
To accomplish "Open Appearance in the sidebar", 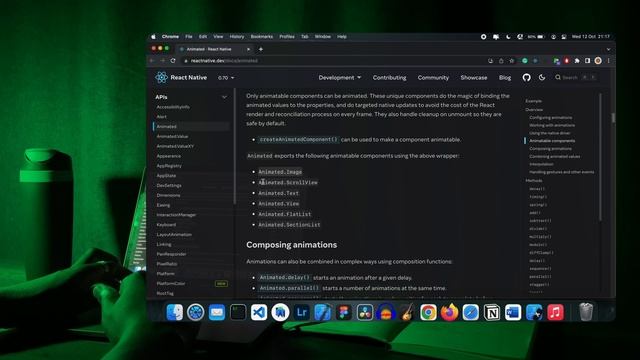I will click(x=169, y=156).
